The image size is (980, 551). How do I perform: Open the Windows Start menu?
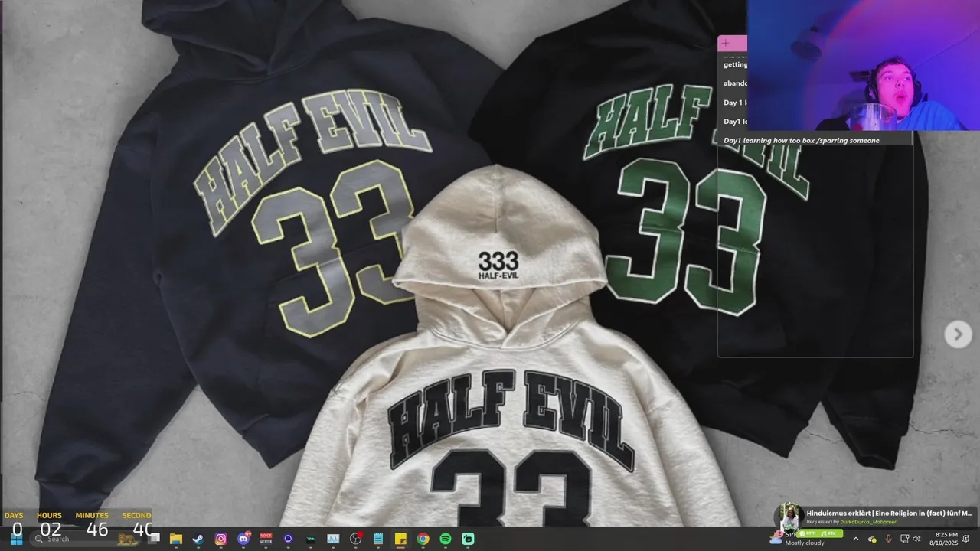16,539
